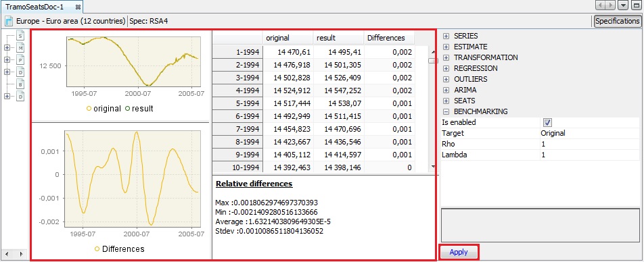Open the document list dropdown arrow at top right
The width and height of the screenshot is (644, 262).
click(x=624, y=5)
